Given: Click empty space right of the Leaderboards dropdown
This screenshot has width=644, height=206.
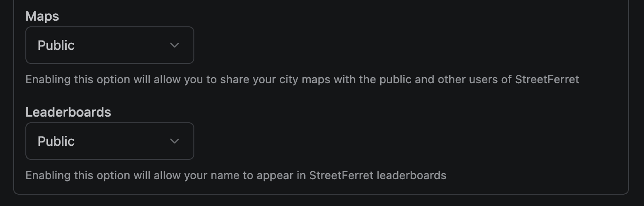Looking at the screenshot, I should 376,141.
